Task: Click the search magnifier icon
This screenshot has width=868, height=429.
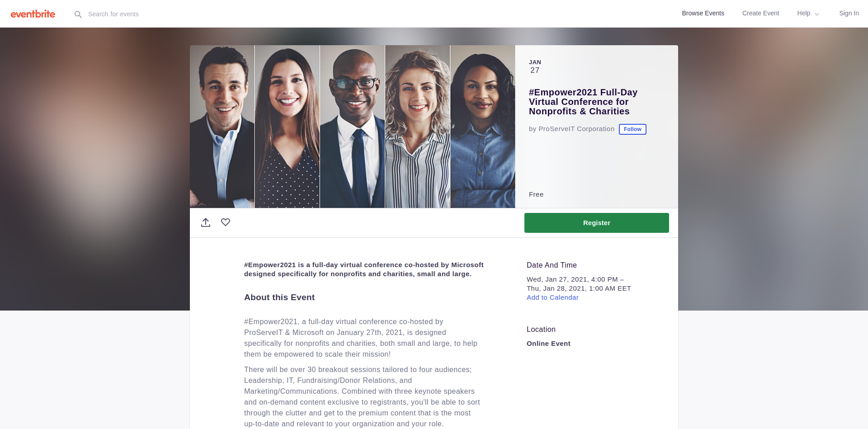Action: [78, 14]
